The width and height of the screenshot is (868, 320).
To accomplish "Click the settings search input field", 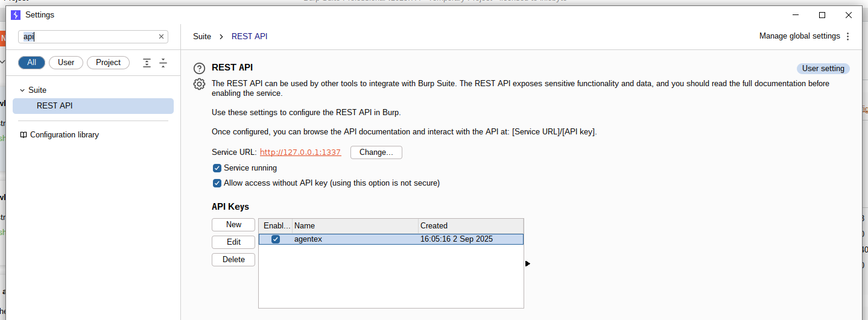I will coord(90,37).
